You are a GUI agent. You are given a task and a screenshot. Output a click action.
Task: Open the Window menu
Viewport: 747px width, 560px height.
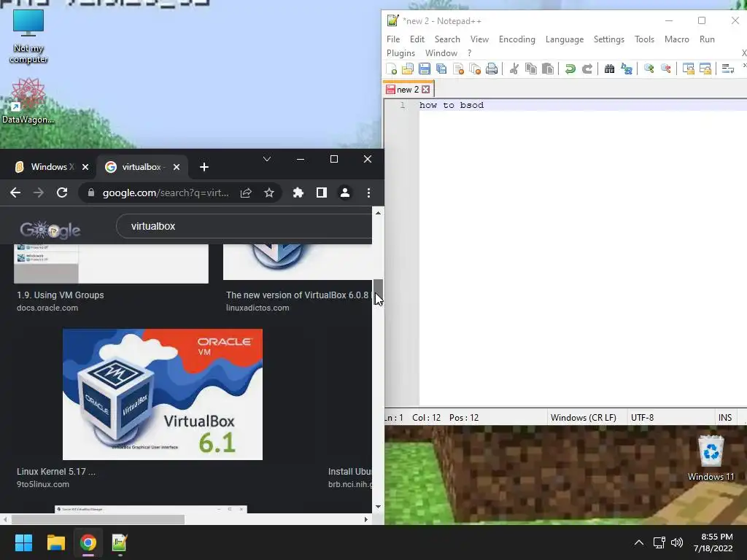441,52
